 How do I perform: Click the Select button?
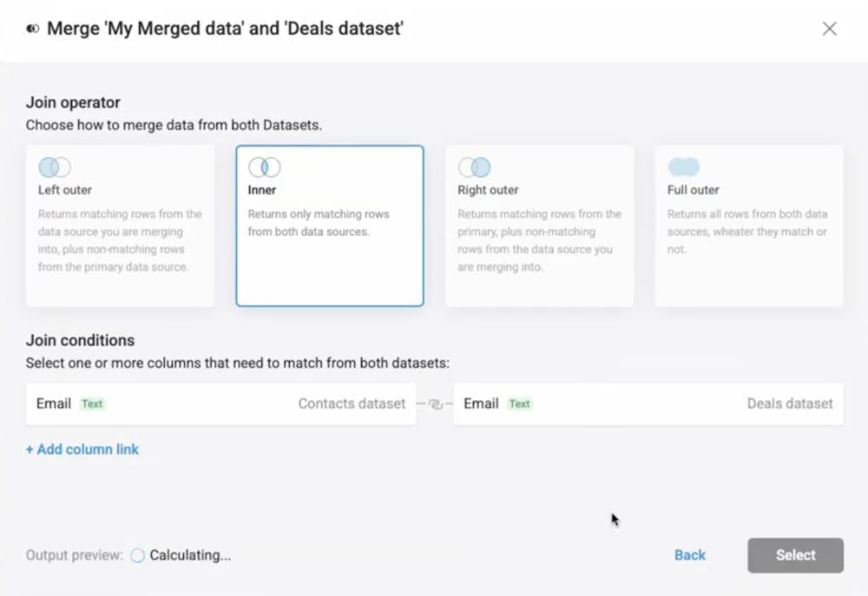[x=794, y=555]
